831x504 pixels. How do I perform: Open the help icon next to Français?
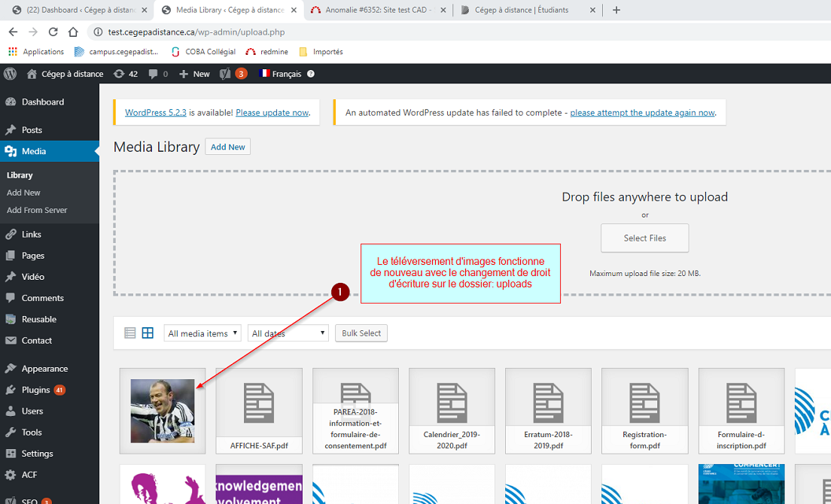(311, 74)
